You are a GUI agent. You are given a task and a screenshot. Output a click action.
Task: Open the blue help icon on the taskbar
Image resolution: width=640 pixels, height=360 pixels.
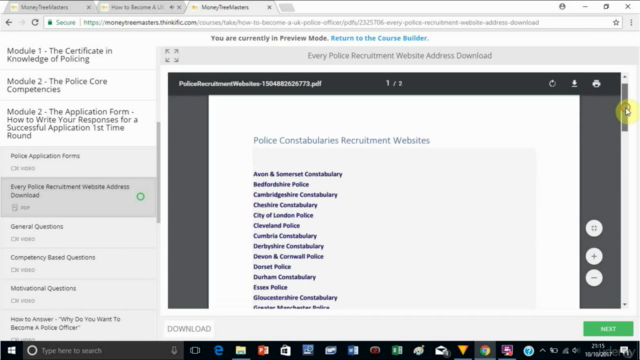tap(529, 350)
